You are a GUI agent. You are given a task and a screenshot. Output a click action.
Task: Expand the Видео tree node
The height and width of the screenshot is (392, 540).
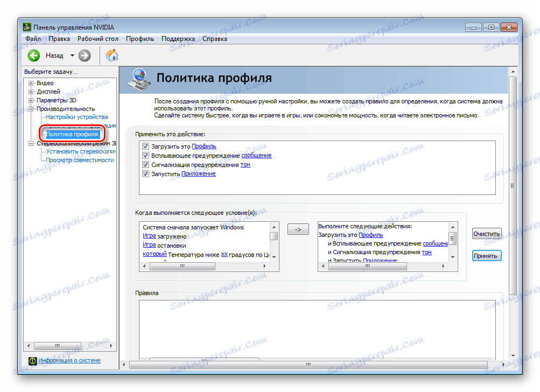tap(31, 83)
